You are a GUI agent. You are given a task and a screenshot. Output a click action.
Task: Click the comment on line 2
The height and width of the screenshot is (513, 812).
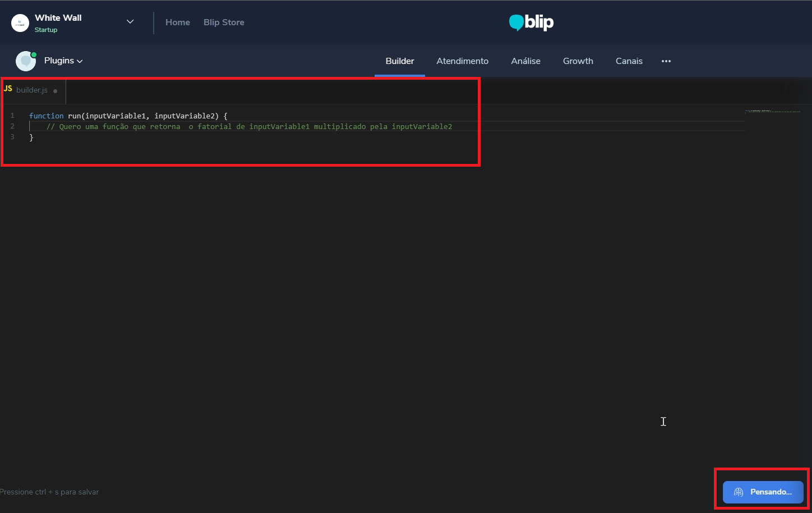[x=249, y=126]
